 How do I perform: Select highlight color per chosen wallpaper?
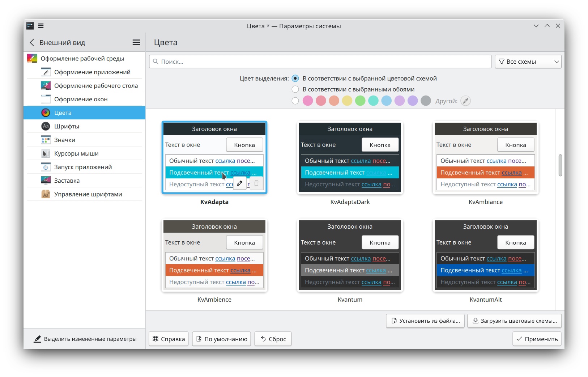point(295,89)
